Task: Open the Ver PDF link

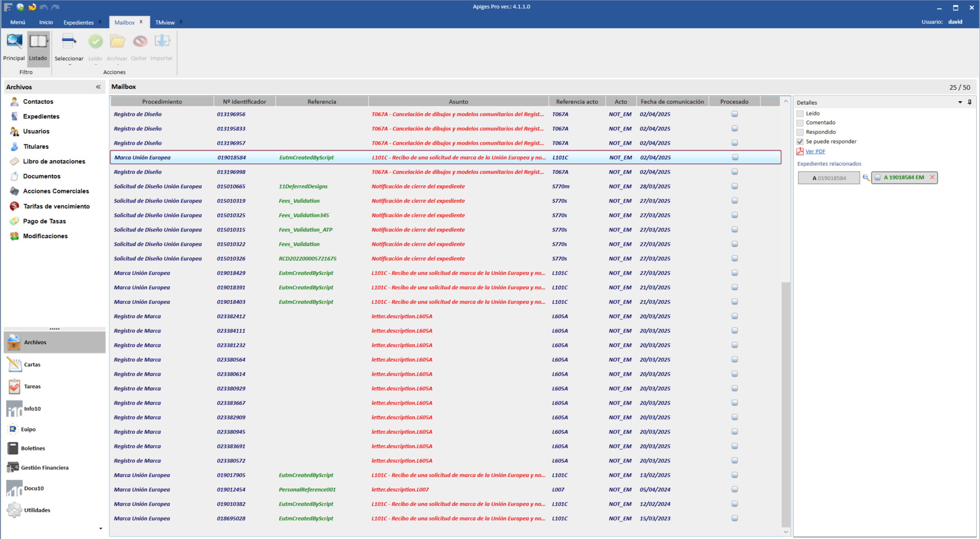Action: [815, 152]
